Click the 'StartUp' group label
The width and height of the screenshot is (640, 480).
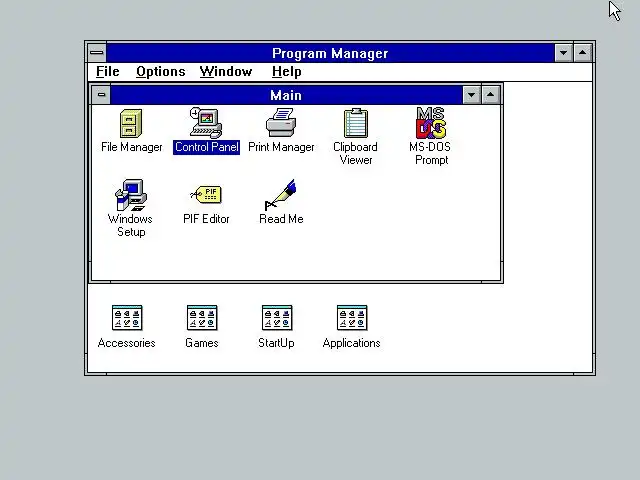coord(276,343)
